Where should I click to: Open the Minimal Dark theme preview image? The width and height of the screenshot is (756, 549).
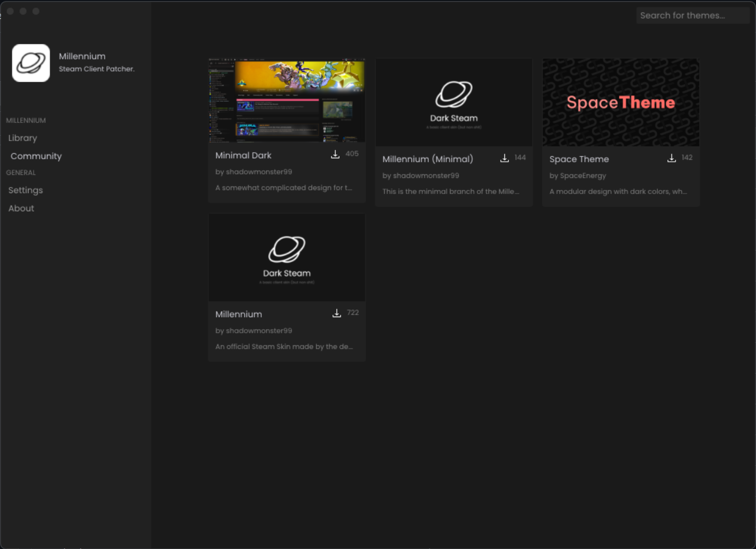pos(287,100)
